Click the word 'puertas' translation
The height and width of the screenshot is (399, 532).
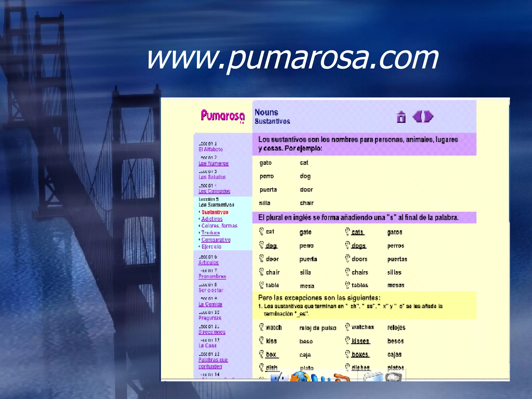click(397, 259)
